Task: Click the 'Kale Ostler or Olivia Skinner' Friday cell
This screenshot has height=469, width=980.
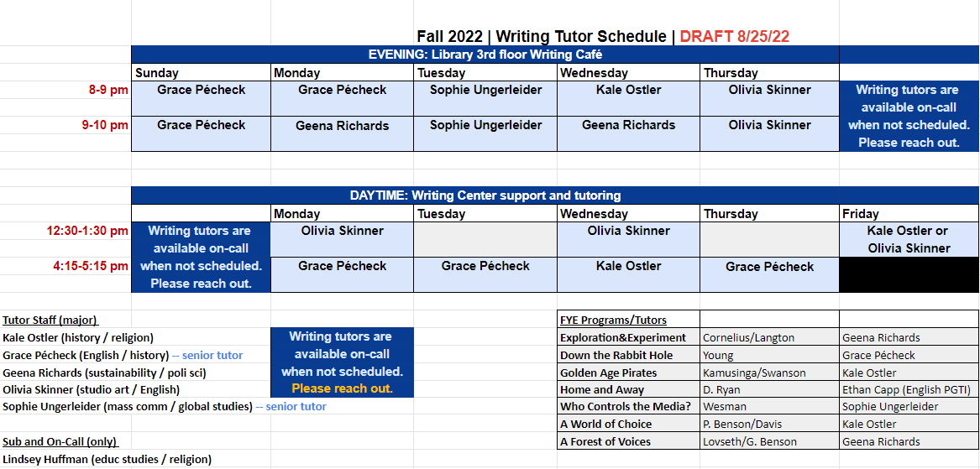Action: click(x=908, y=239)
